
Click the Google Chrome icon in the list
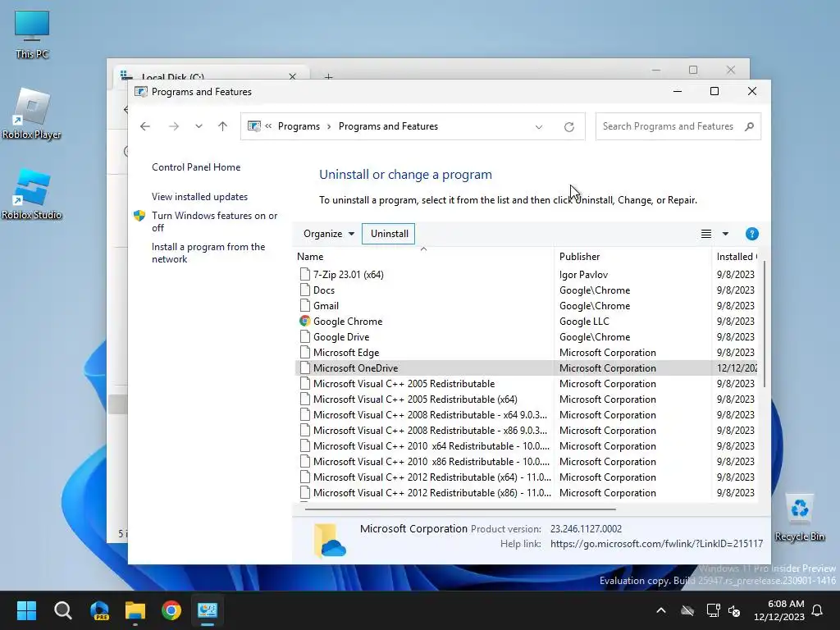pyautogui.click(x=304, y=321)
